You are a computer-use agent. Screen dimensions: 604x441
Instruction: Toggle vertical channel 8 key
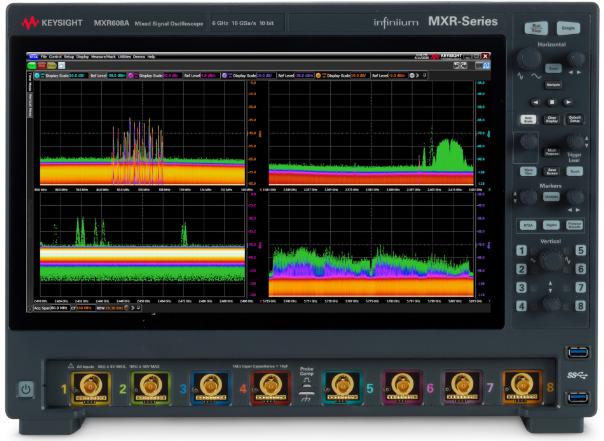(x=581, y=306)
